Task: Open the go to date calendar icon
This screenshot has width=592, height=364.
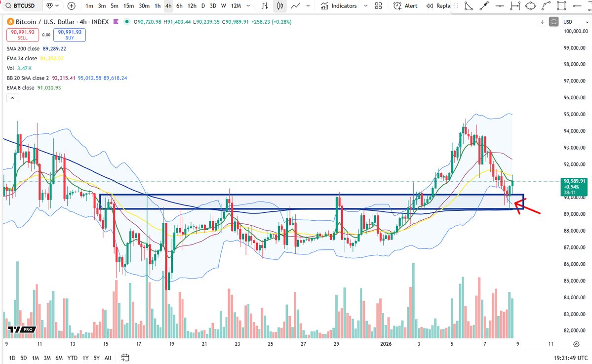Action: 125,358
